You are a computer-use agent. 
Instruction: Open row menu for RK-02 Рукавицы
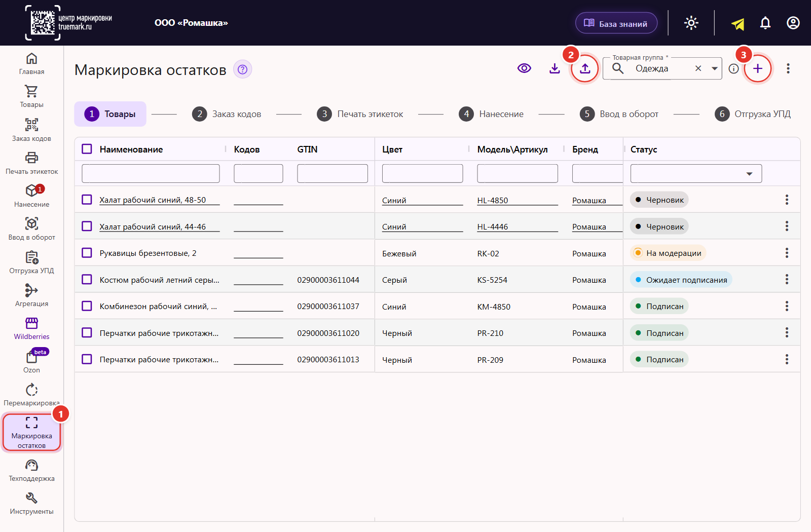pyautogui.click(x=787, y=253)
